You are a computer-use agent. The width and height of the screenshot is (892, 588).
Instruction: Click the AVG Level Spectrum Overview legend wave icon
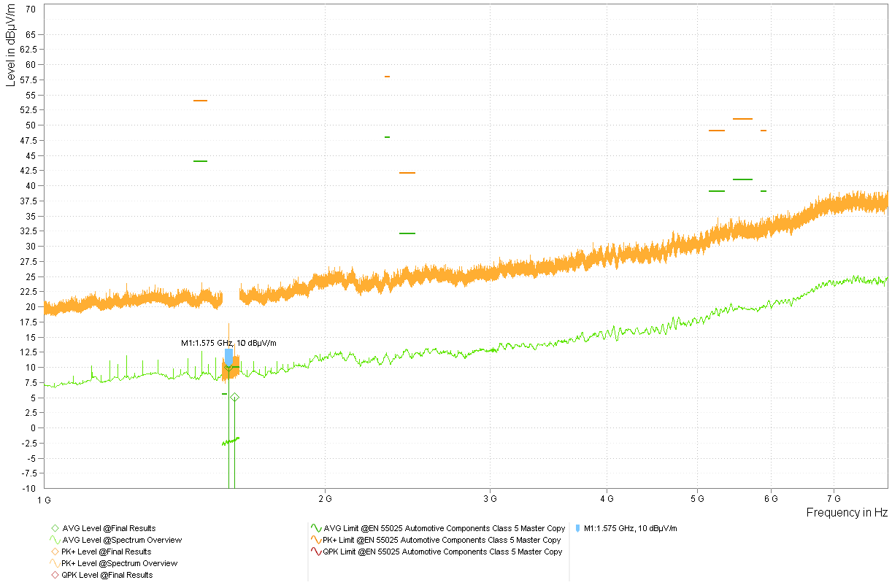coord(54,540)
